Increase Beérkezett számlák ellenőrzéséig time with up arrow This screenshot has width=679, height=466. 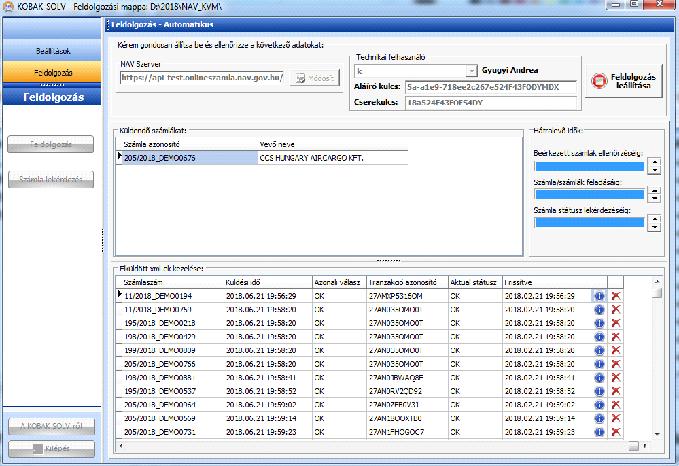[654, 162]
